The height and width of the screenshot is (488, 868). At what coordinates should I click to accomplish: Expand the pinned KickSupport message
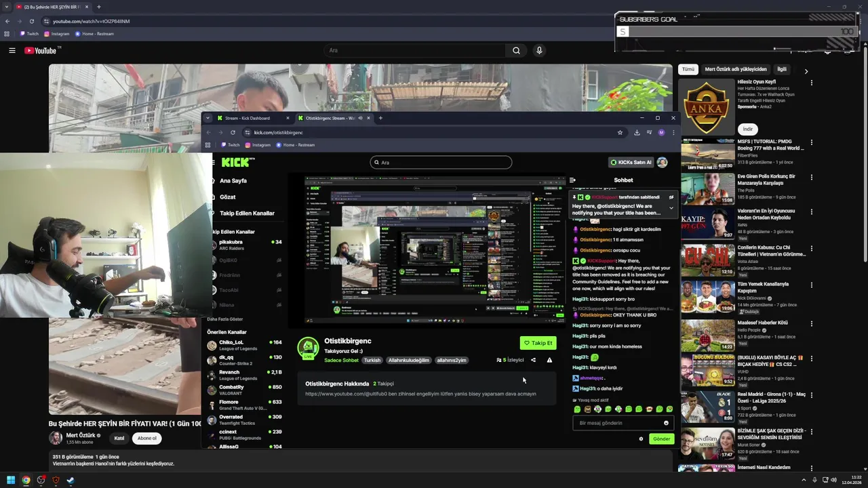coord(671,208)
